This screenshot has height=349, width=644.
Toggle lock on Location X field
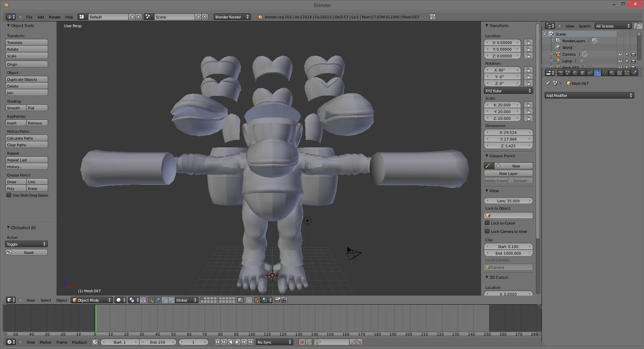(528, 42)
